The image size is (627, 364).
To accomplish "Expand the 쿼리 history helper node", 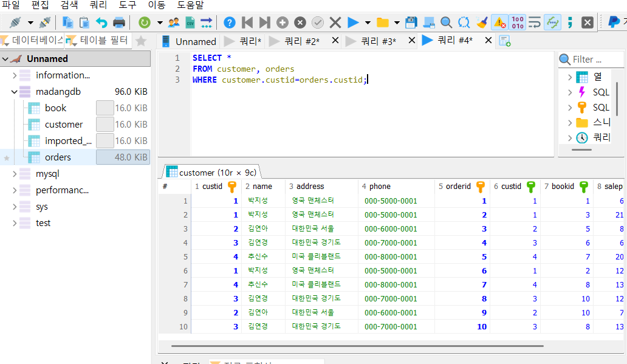I will pos(570,138).
